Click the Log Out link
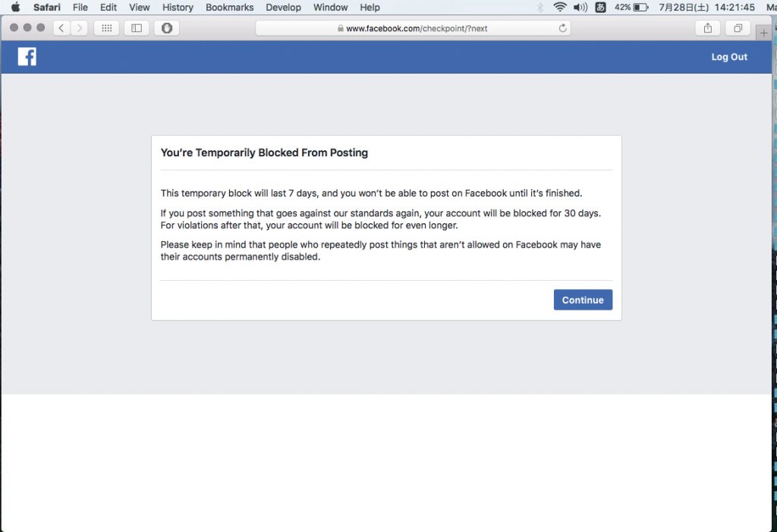Viewport: 777px width, 532px height. 729,57
